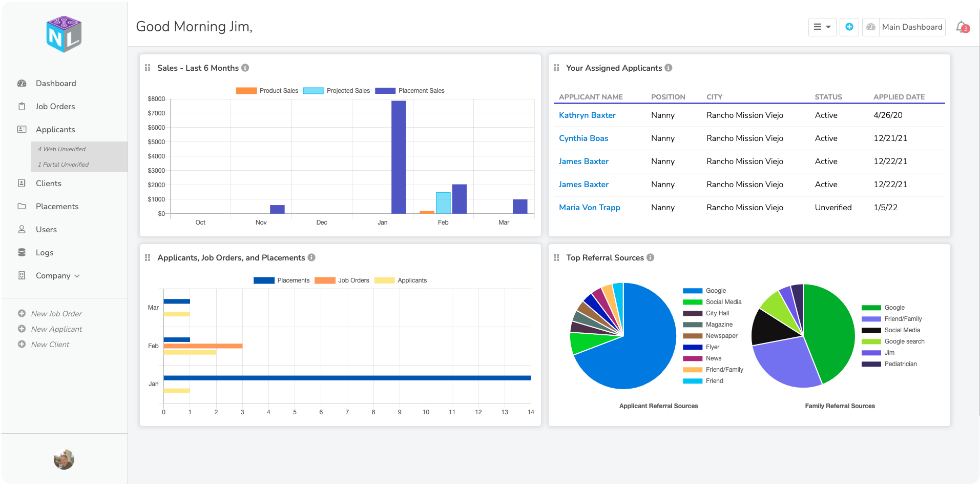Viewport: 980px width, 484px height.
Task: Open the Main Dashboard selector
Action: coord(904,27)
